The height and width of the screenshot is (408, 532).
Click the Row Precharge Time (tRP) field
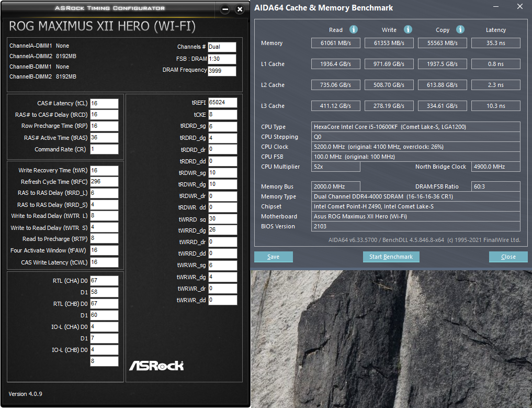104,126
